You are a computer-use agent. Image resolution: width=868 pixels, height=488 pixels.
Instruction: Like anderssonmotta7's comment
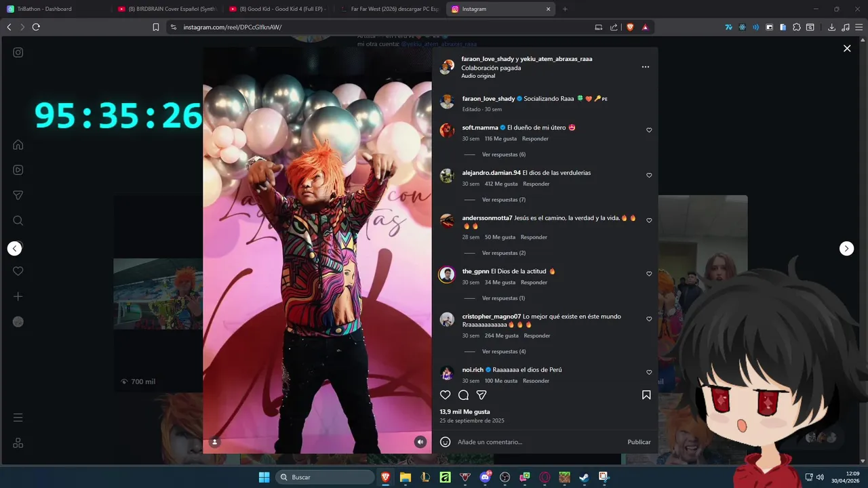pos(649,221)
